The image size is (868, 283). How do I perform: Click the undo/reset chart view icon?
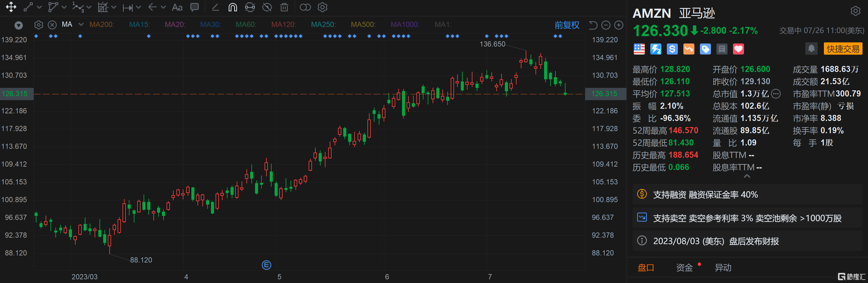[593, 25]
